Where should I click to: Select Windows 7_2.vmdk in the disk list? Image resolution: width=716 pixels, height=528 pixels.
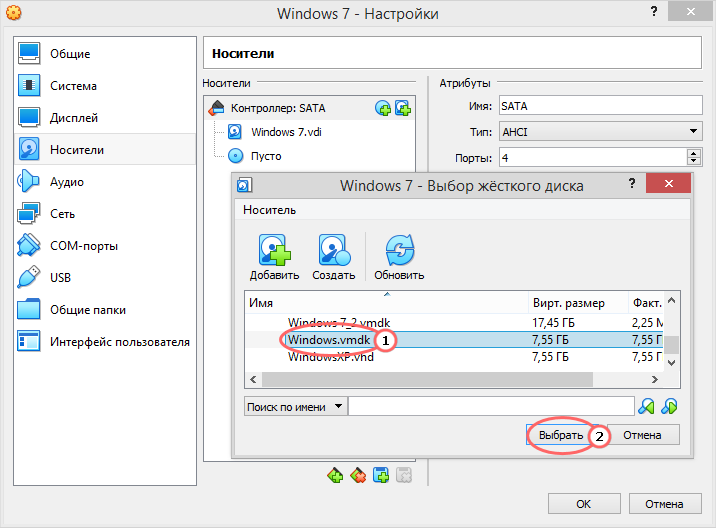tap(339, 323)
